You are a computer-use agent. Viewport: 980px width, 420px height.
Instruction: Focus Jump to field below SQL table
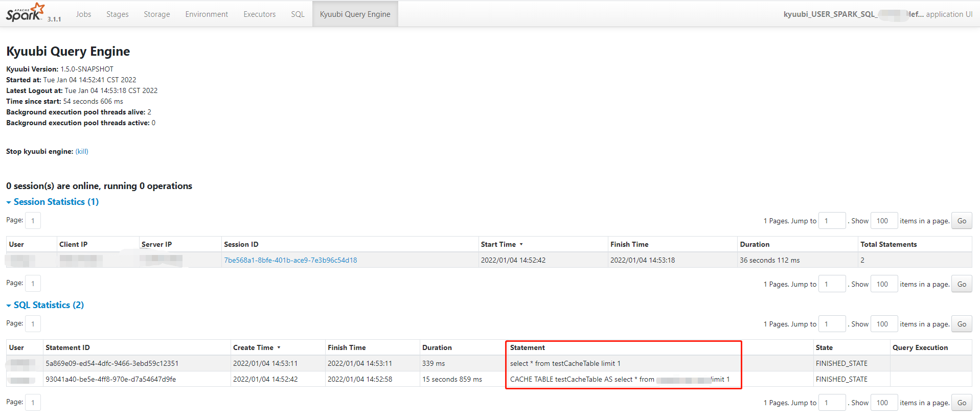point(832,403)
